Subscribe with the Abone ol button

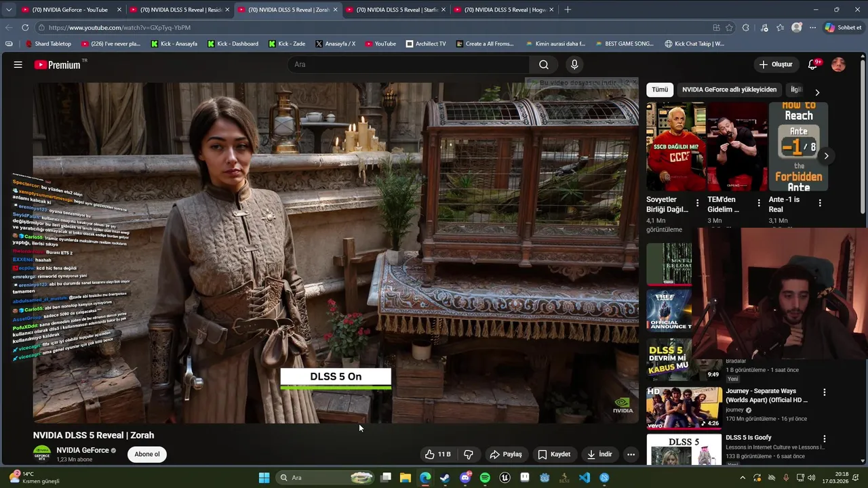(147, 454)
